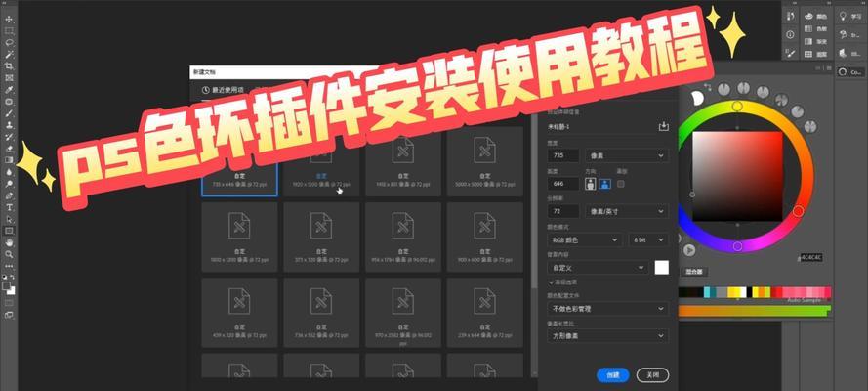The height and width of the screenshot is (391, 868).
Task: Select the Zoom tool
Action: [10, 254]
